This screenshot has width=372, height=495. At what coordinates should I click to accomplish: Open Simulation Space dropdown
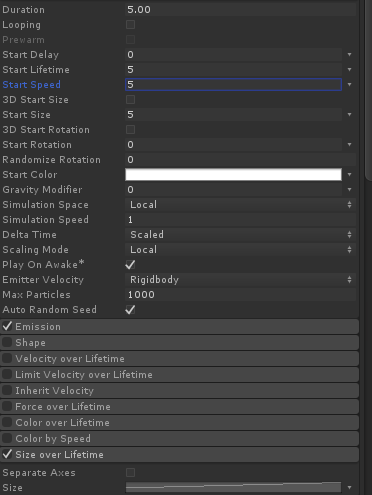tap(241, 205)
